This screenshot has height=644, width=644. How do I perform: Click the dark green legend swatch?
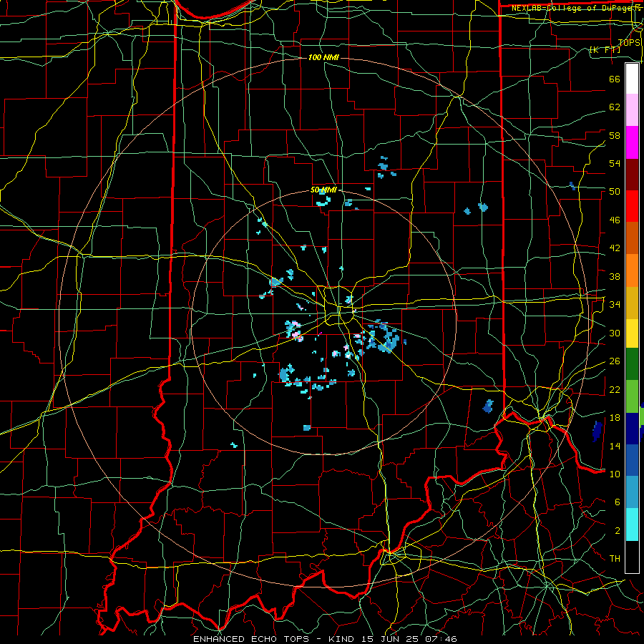[632, 364]
